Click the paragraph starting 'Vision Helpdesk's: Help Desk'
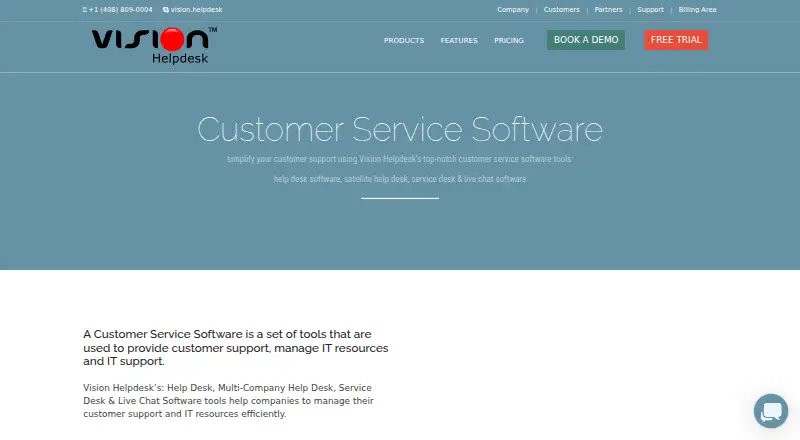The image size is (800, 440). 229,401
